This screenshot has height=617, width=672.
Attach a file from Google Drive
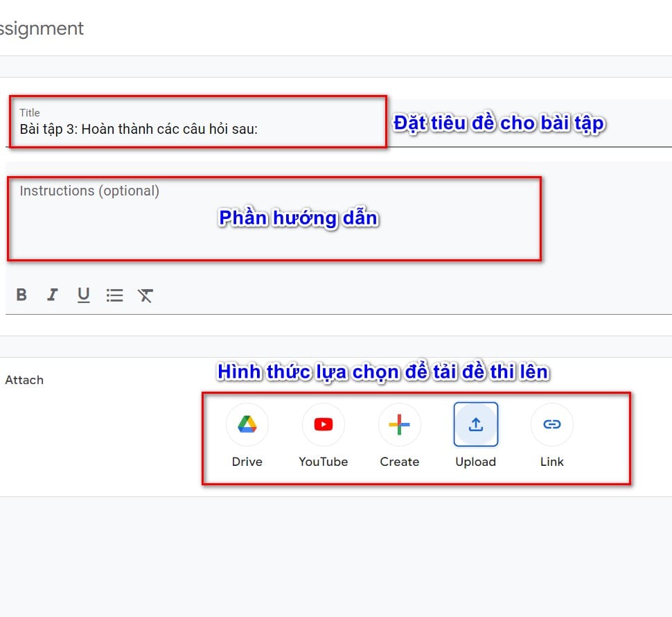pos(247,424)
